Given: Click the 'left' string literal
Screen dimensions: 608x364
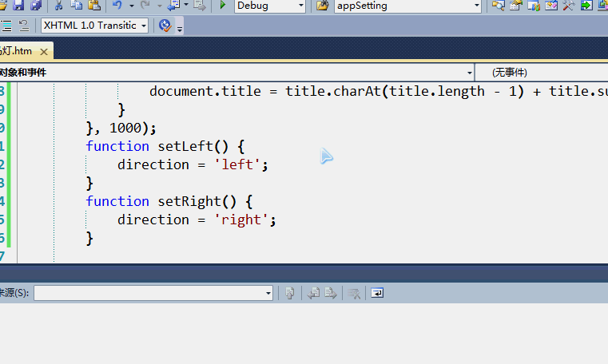Looking at the screenshot, I should click(x=237, y=165).
